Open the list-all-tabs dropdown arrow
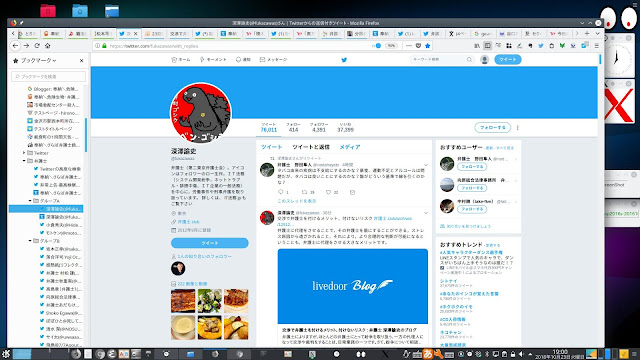This screenshot has height=360, width=640. pos(597,33)
